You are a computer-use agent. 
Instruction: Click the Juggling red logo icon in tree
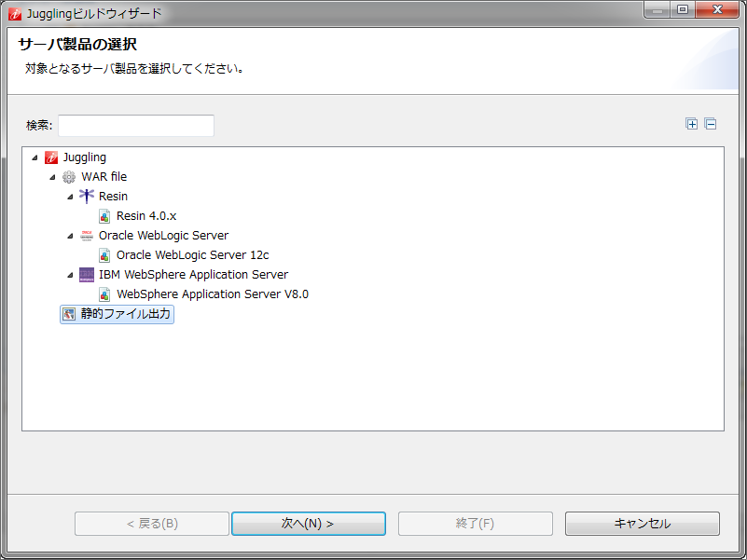click(51, 157)
